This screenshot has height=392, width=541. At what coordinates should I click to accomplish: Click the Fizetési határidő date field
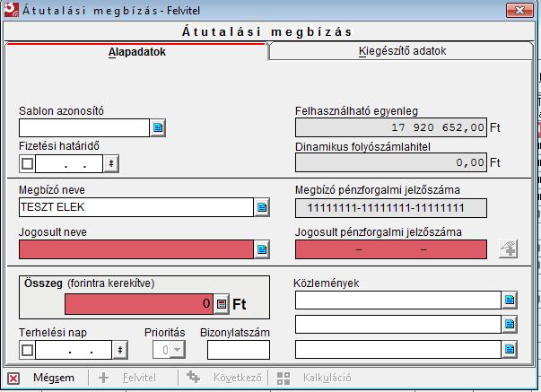click(x=69, y=163)
